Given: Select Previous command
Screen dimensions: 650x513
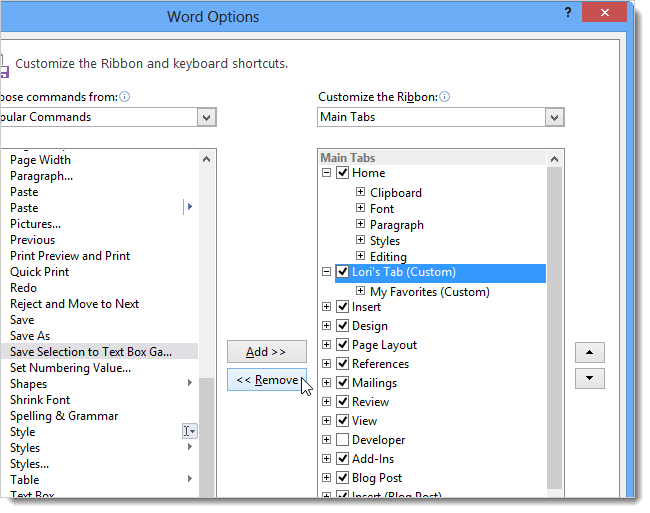Looking at the screenshot, I should 32,240.
